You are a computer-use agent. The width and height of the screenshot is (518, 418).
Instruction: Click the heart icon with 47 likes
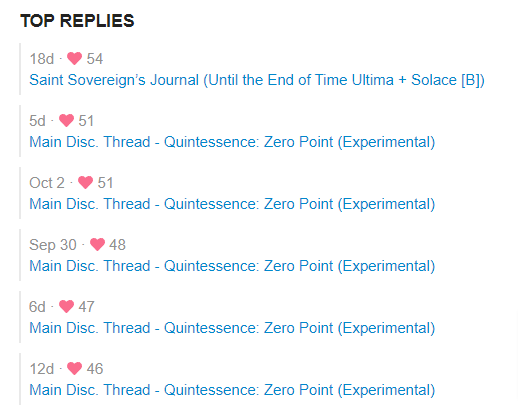(x=66, y=307)
